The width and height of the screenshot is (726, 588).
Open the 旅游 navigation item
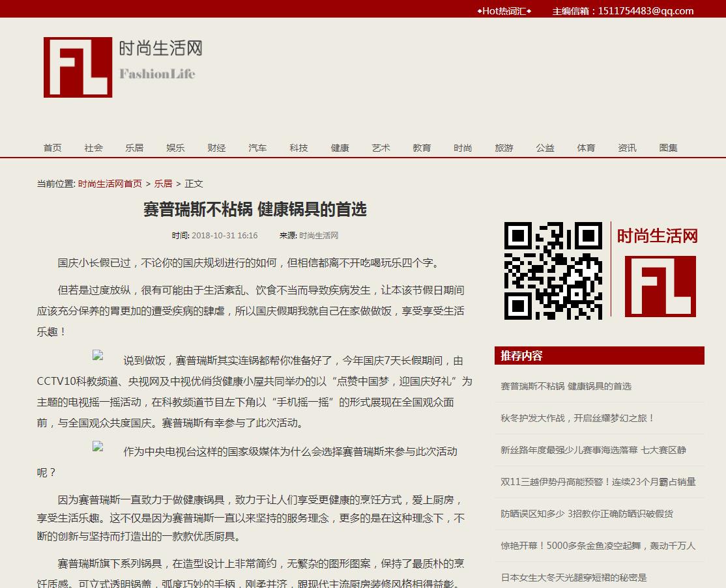pos(504,148)
